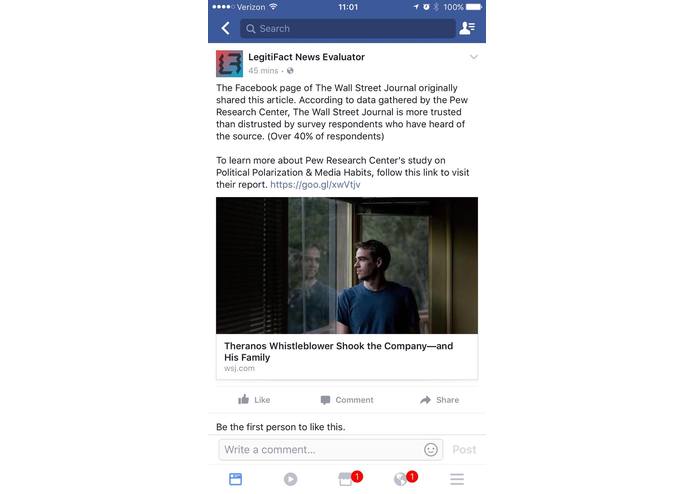Like the LegitiFact post
Image resolution: width=695 pixels, height=494 pixels.
point(254,400)
